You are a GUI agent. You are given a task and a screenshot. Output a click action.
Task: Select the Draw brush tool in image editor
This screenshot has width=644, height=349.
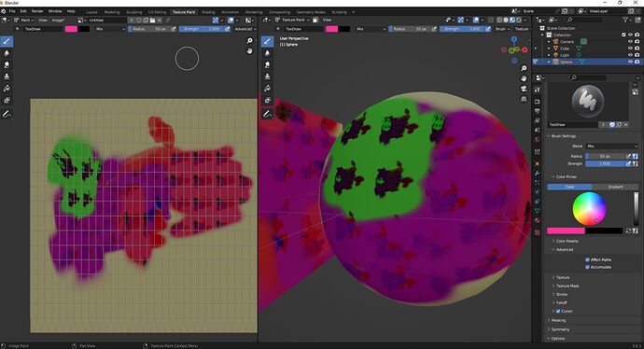[7, 41]
